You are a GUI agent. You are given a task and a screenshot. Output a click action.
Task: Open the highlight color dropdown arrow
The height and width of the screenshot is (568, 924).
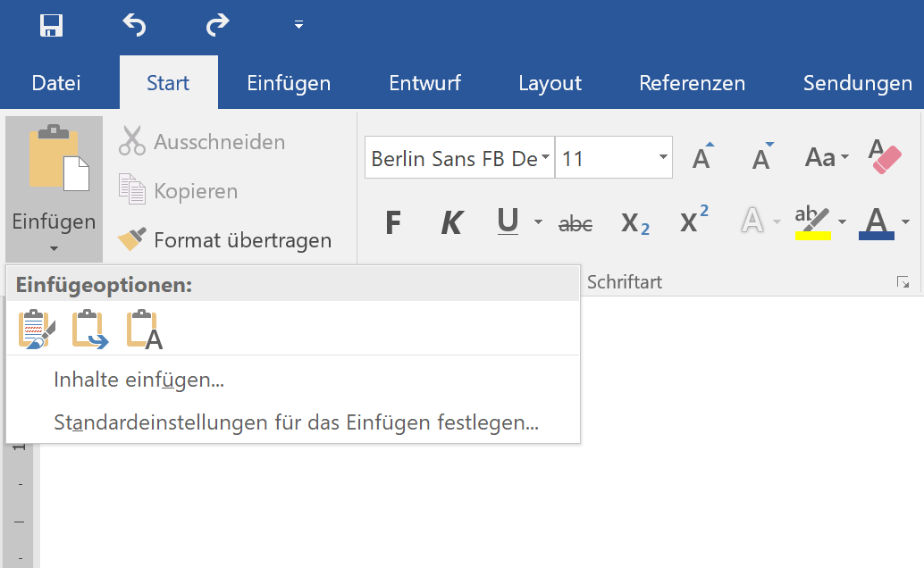coord(842,221)
